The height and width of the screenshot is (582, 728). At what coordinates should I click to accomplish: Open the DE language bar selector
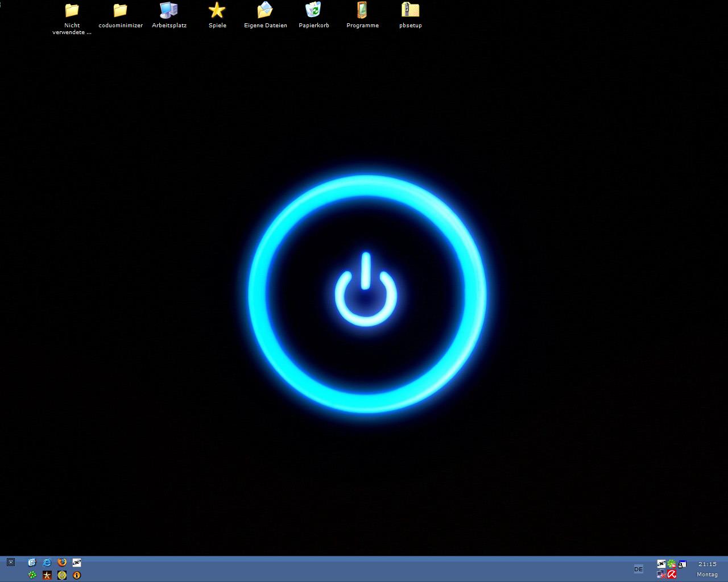[638, 569]
